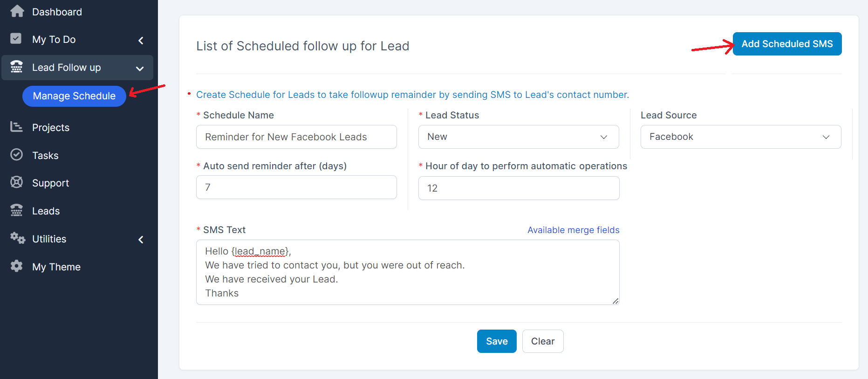Click the Leads telephone icon

tap(16, 210)
